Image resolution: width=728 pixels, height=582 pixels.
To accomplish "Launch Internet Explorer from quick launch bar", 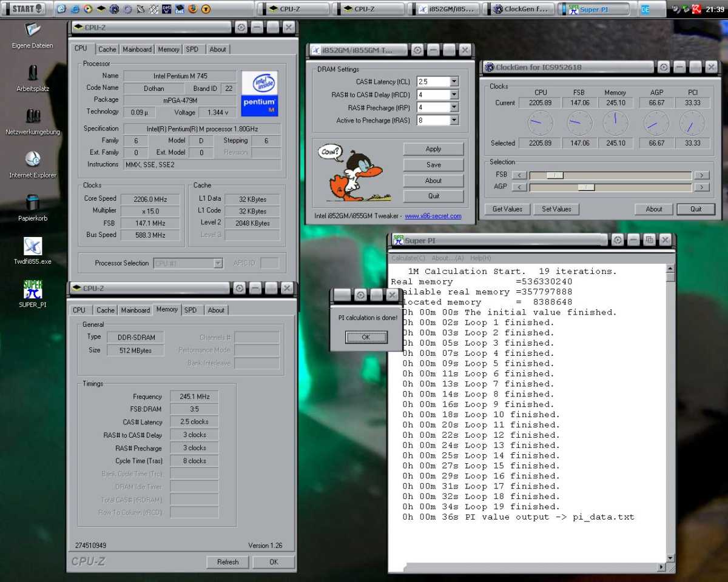I will pos(75,9).
